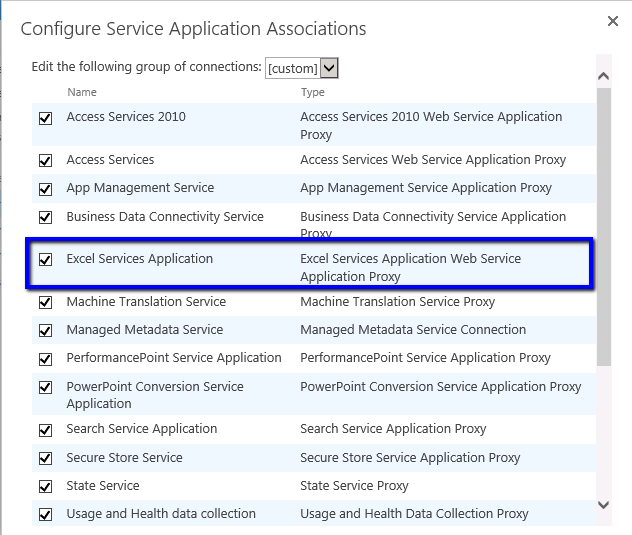This screenshot has height=535, width=632.
Task: Click 'State Service Proxy' type text
Action: [354, 486]
